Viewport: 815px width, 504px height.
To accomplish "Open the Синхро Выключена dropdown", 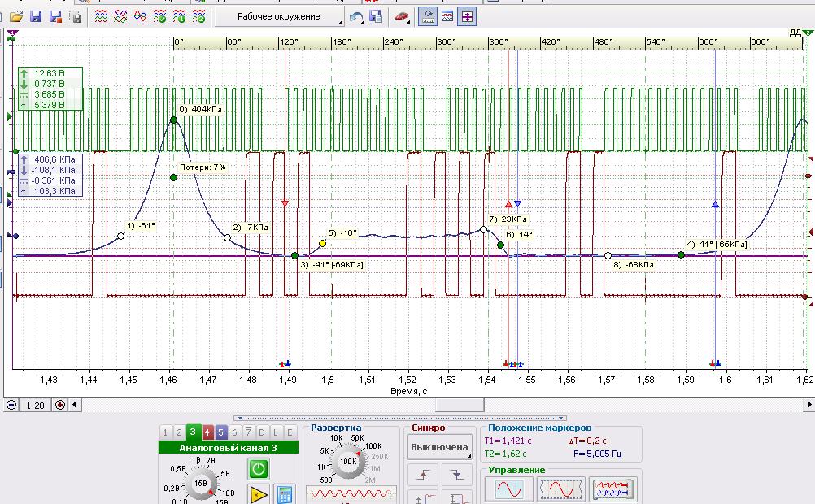I will (439, 447).
